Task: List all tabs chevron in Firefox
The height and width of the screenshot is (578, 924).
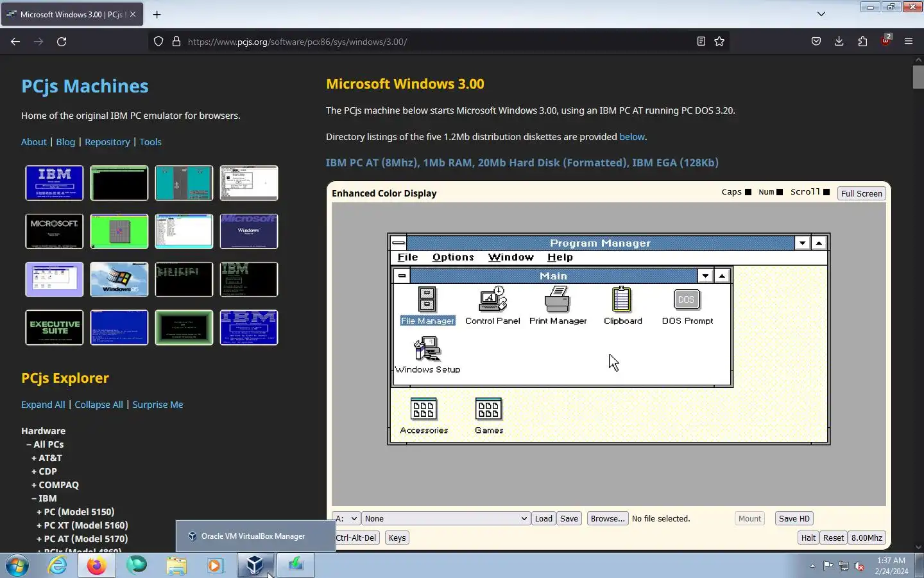Action: pyautogui.click(x=821, y=14)
